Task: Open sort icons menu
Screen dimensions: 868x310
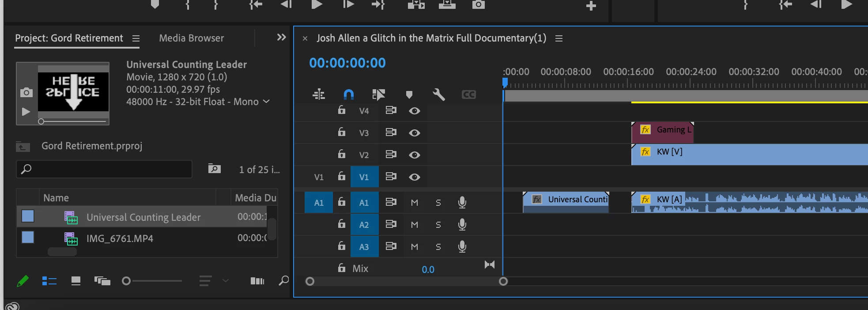Action: (205, 281)
